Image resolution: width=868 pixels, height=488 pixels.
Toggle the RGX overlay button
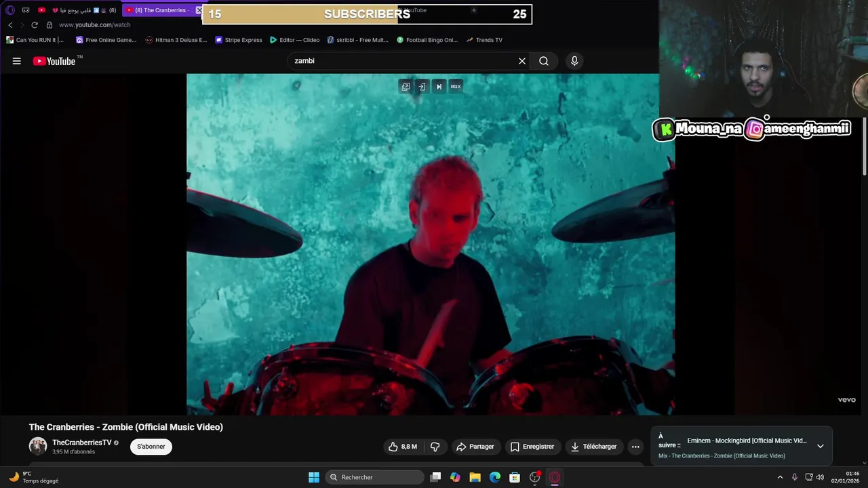[x=456, y=87]
